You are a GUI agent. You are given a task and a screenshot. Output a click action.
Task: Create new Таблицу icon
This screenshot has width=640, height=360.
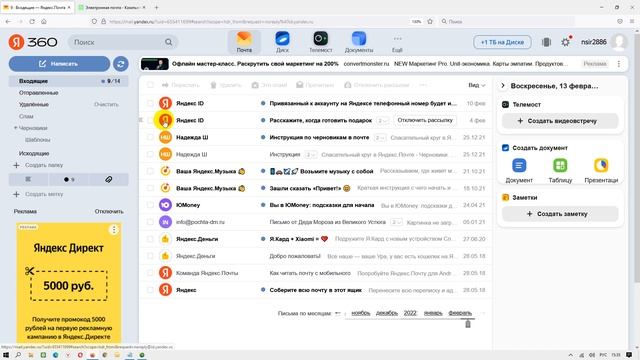(x=560, y=165)
